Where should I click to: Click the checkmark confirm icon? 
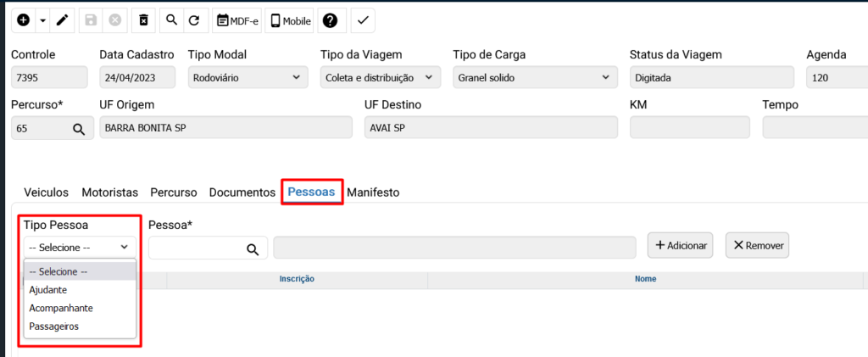click(363, 20)
